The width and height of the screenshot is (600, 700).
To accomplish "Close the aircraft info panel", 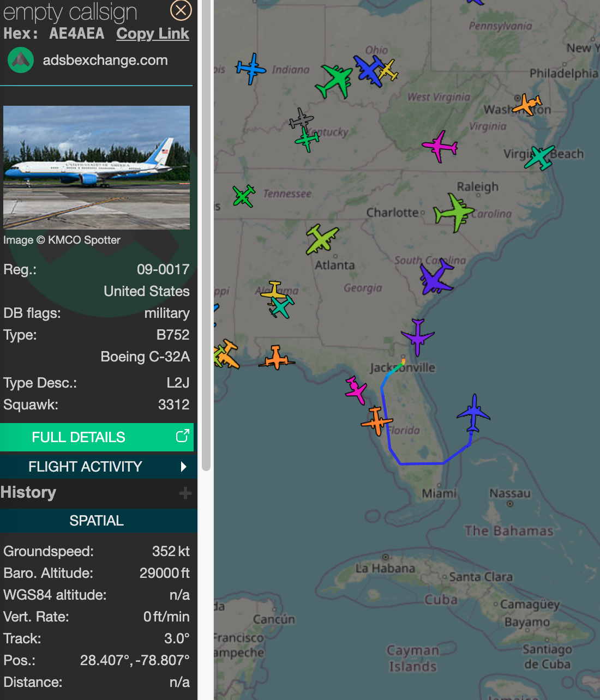I will (181, 10).
